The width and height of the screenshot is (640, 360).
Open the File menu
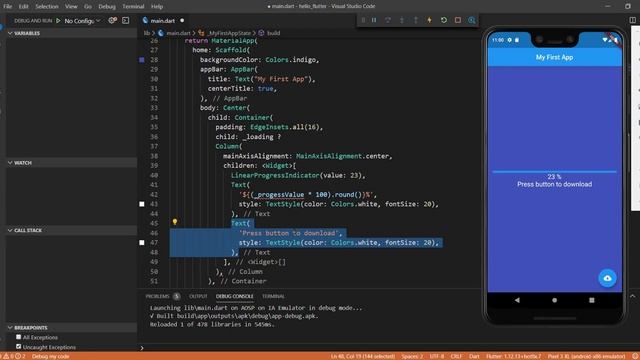(x=7, y=7)
